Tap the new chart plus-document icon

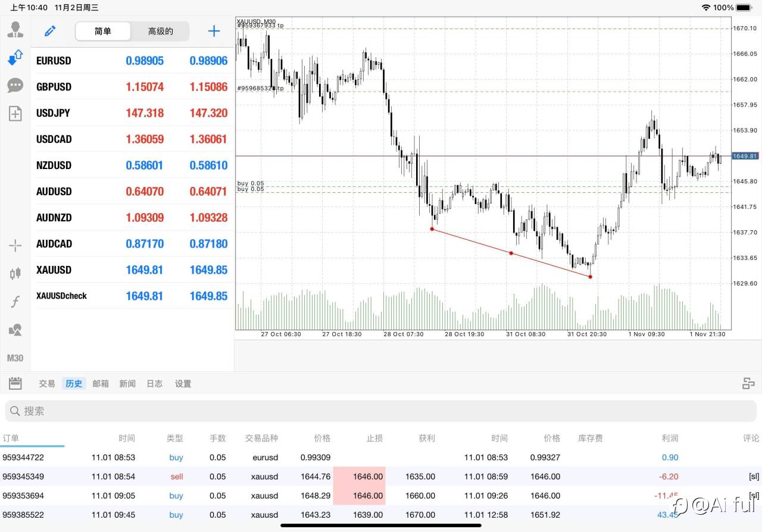pos(15,114)
